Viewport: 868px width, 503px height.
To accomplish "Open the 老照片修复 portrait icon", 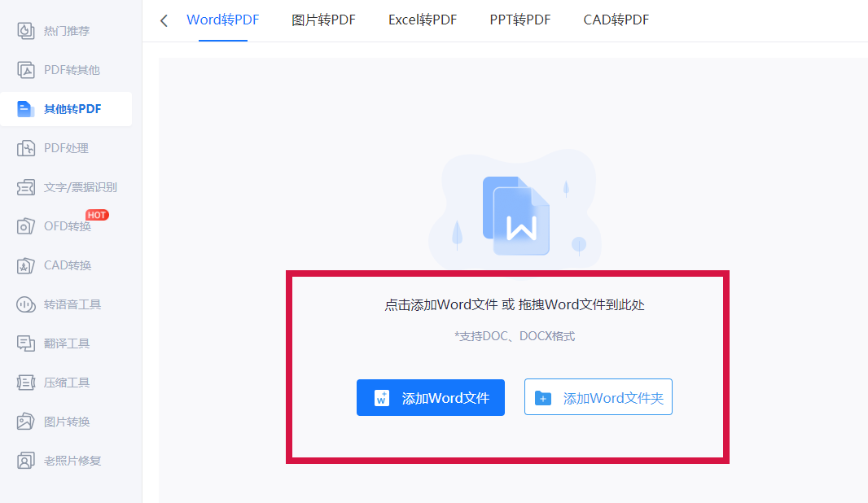I will click(25, 461).
